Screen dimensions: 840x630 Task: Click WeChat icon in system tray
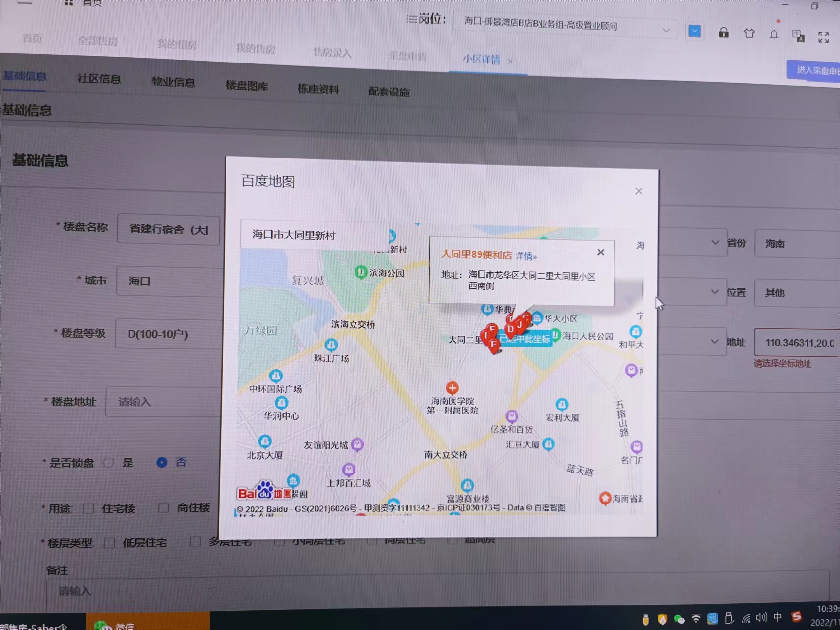[x=679, y=619]
